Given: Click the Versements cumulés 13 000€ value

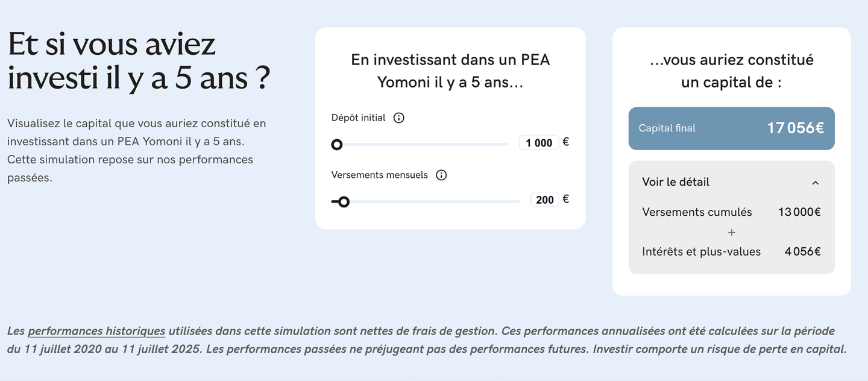Looking at the screenshot, I should pos(799,212).
